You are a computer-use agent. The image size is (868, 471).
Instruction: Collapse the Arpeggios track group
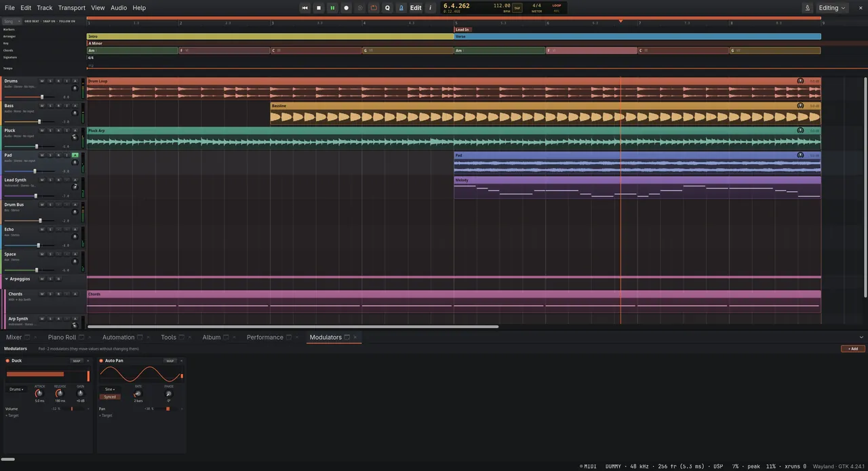tap(7, 279)
